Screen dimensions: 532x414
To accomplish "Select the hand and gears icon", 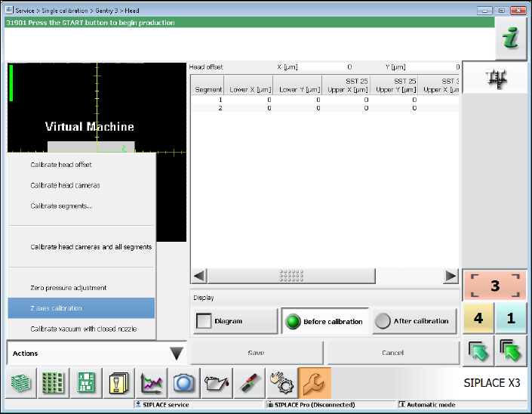I will point(281,383).
